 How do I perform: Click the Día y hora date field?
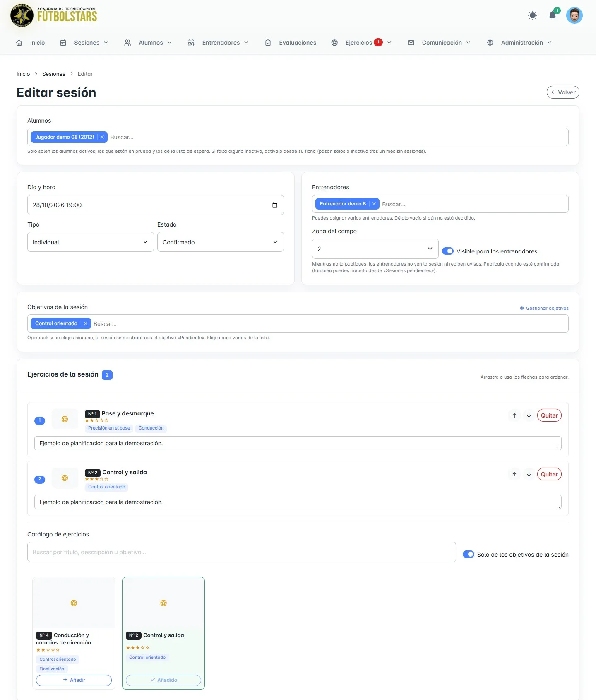point(156,205)
